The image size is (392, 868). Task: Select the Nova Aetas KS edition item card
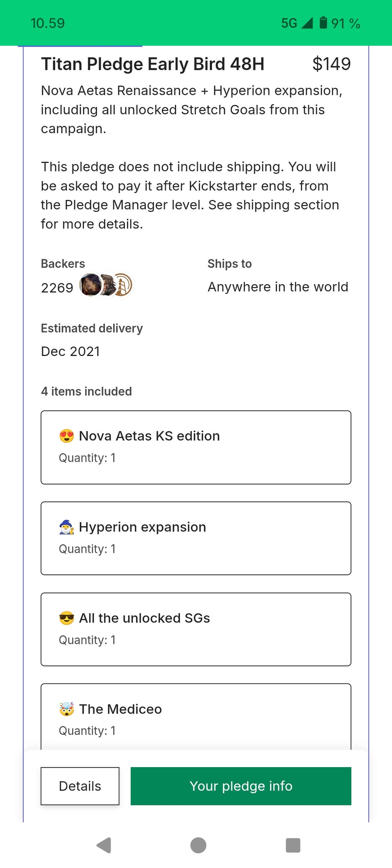tap(196, 447)
